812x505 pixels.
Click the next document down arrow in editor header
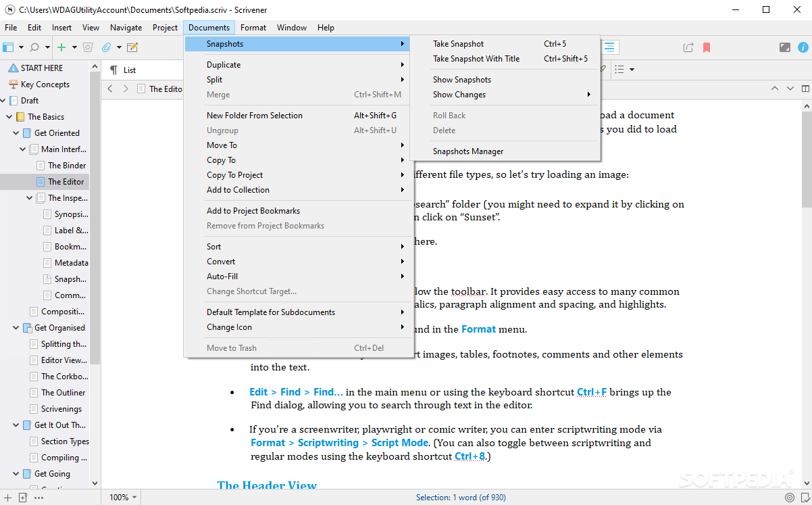(x=789, y=89)
